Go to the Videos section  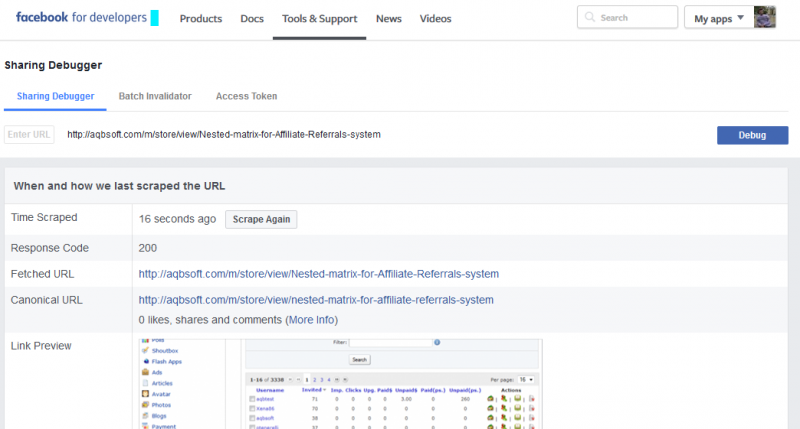435,19
